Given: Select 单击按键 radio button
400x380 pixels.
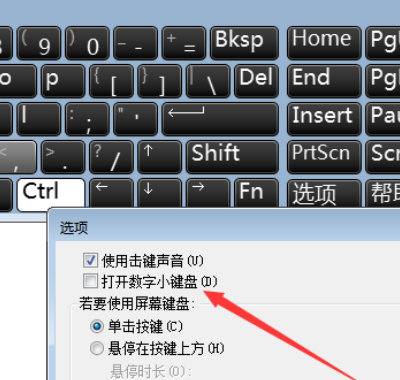Looking at the screenshot, I should pos(97,326).
